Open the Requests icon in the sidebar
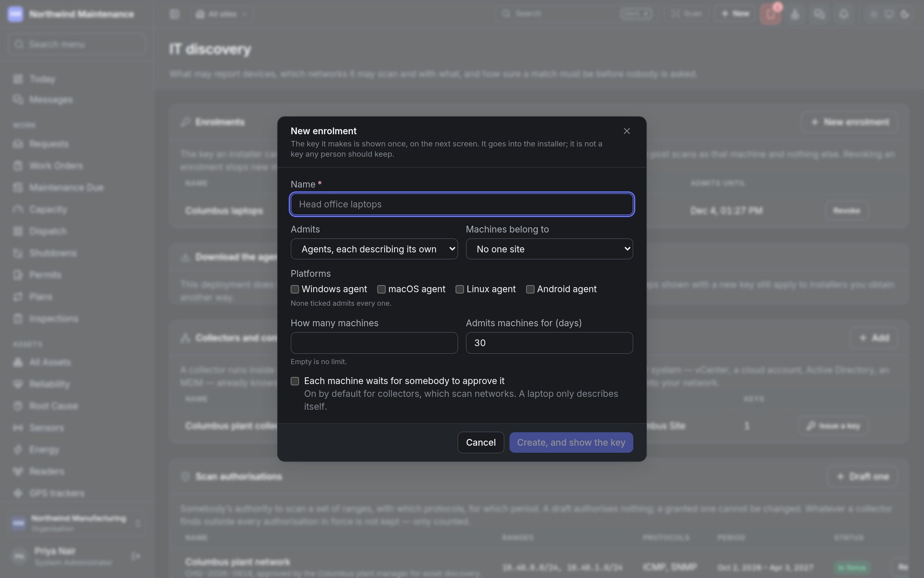The width and height of the screenshot is (924, 578). coord(18,144)
